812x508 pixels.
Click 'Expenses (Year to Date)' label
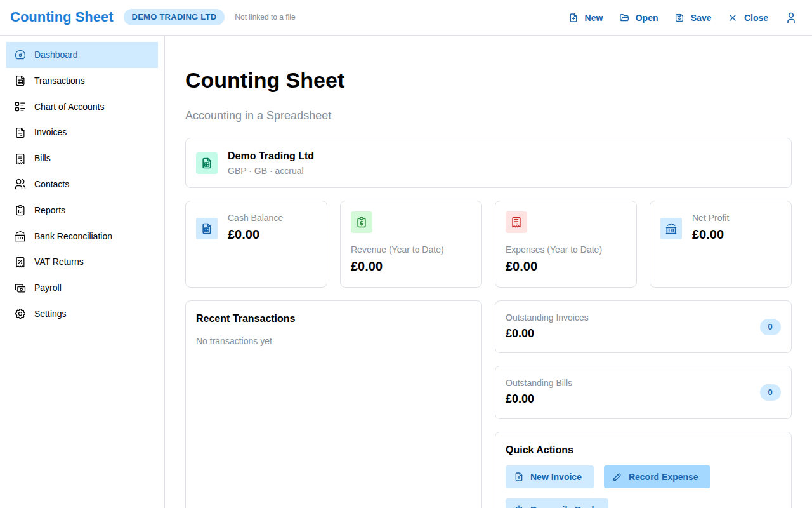coord(554,250)
